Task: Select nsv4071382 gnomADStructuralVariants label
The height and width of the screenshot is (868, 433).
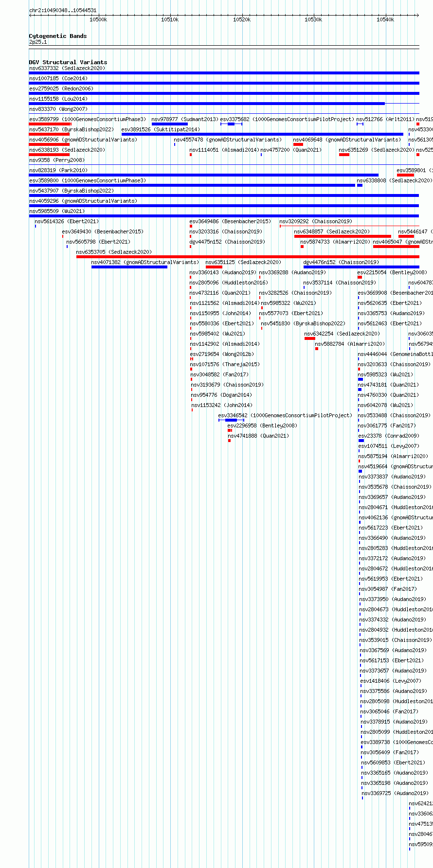Action: pyautogui.click(x=145, y=263)
